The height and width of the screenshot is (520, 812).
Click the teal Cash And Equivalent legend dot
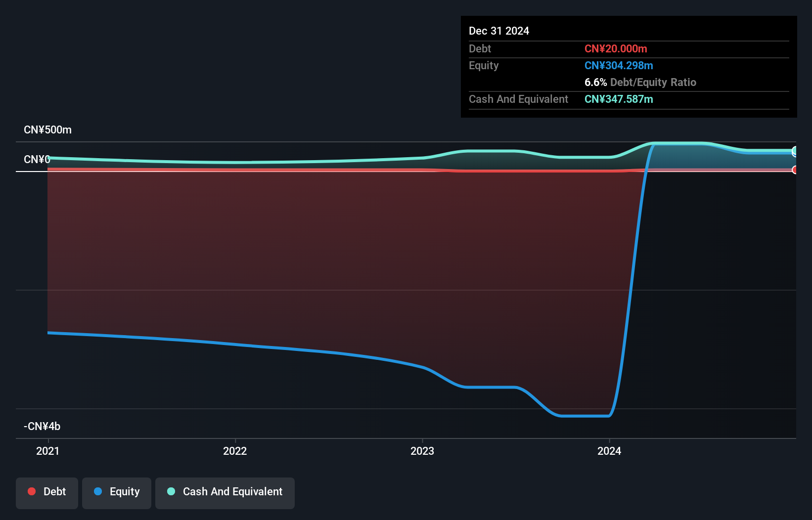pyautogui.click(x=171, y=491)
